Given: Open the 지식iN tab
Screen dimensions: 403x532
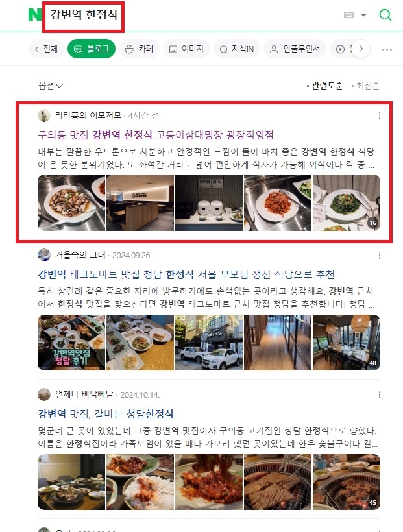Looking at the screenshot, I should pos(237,49).
